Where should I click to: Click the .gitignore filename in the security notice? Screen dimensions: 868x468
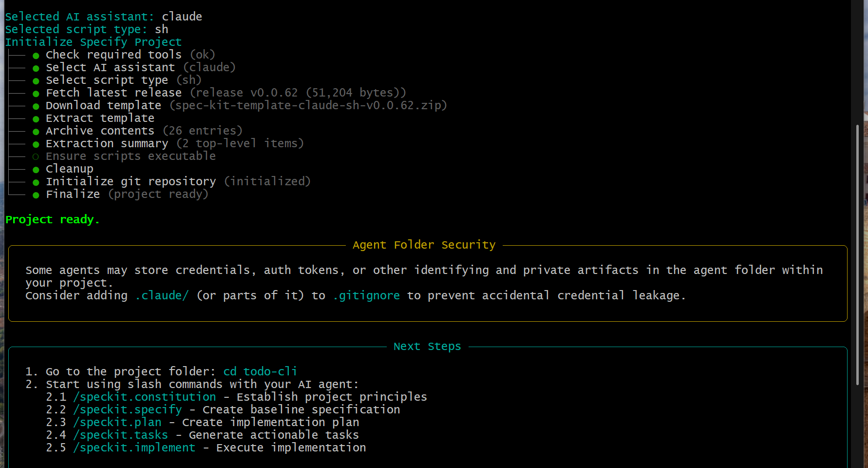[x=366, y=295]
